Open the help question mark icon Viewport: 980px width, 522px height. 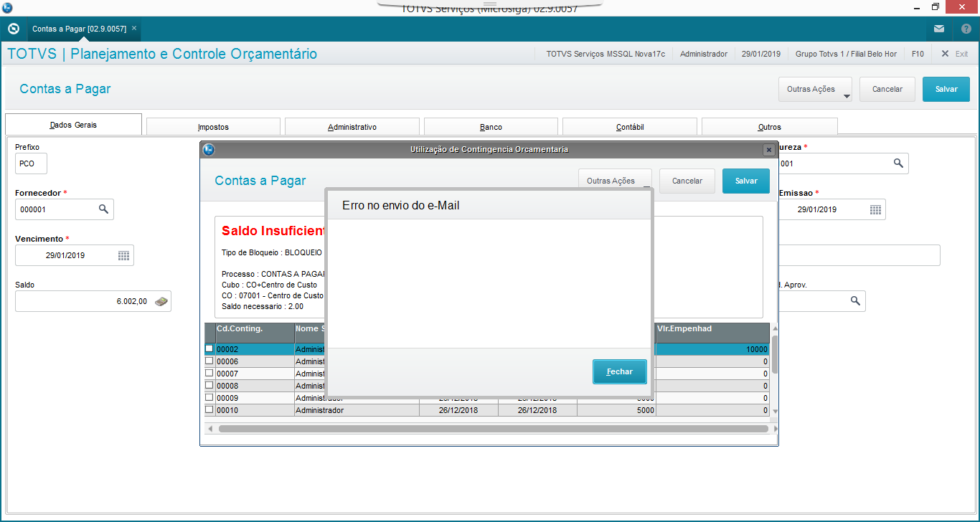(966, 29)
